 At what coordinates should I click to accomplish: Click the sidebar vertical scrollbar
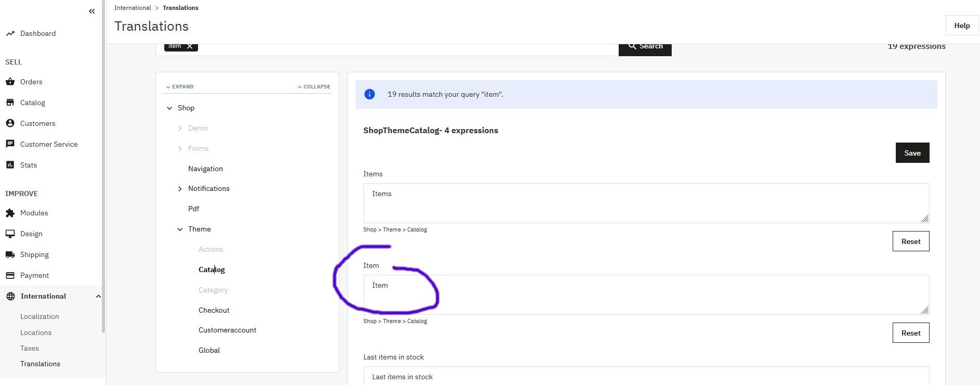[104, 166]
